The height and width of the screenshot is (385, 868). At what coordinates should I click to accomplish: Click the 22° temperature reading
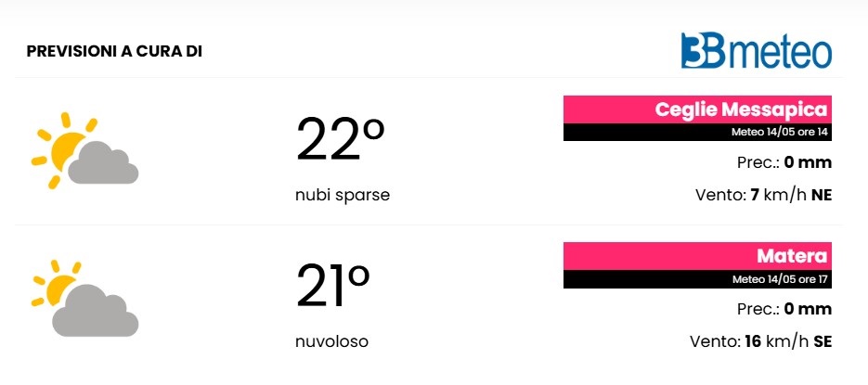pyautogui.click(x=340, y=138)
